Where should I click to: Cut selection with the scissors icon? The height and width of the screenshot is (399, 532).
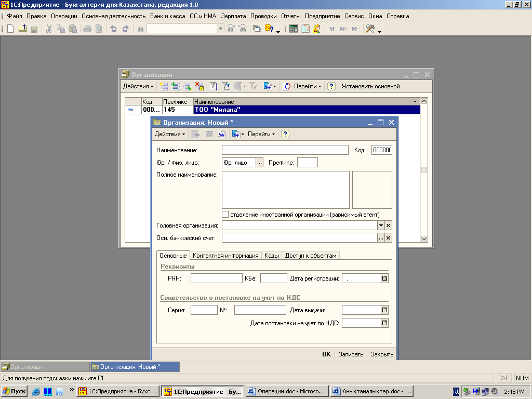point(49,29)
